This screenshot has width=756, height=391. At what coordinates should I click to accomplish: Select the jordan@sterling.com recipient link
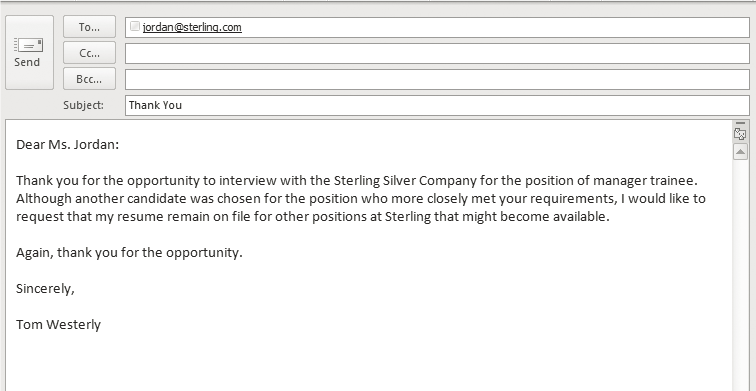[x=192, y=27]
